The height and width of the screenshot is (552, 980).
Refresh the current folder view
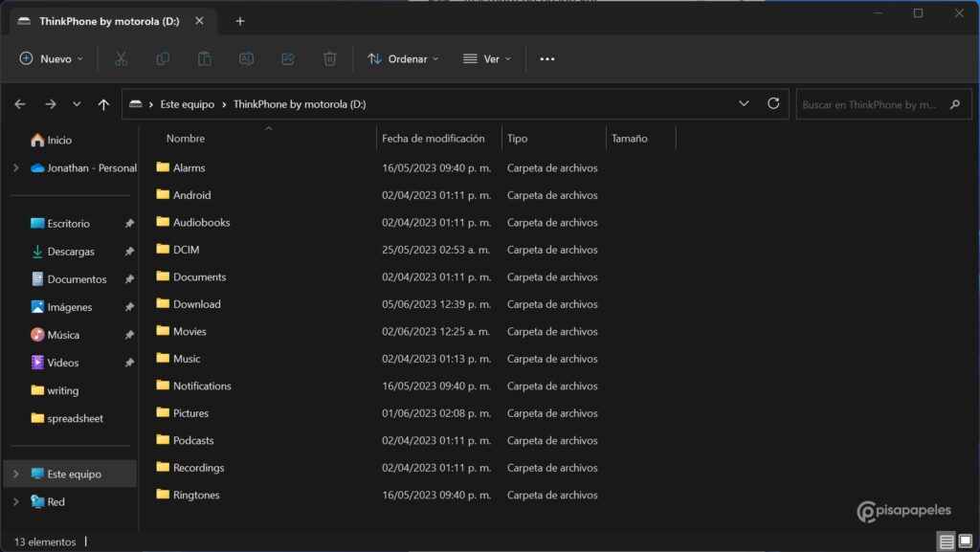coord(773,104)
